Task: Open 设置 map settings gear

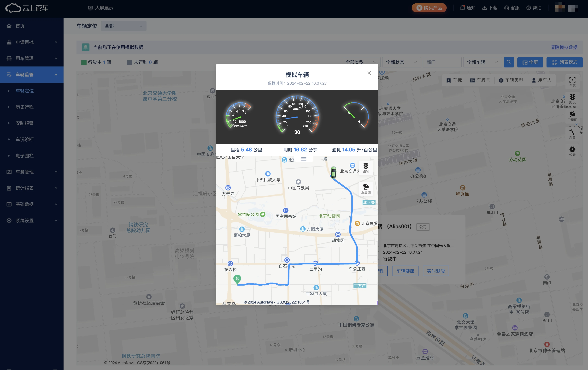Action: tap(572, 151)
